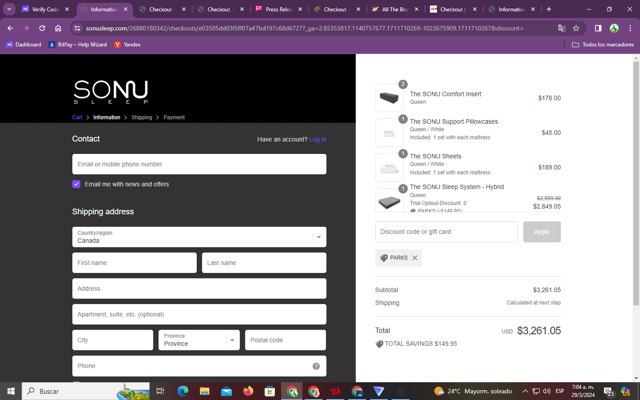
Task: Click the Postal code field
Action: click(x=285, y=340)
